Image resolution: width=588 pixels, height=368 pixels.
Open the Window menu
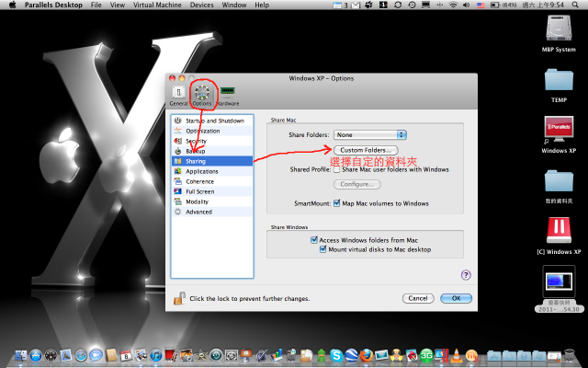(234, 5)
